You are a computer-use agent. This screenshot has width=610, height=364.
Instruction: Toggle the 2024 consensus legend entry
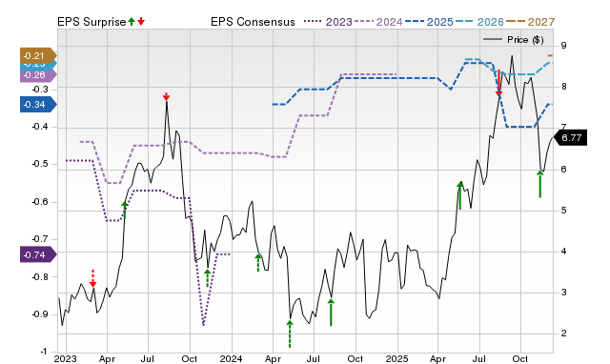click(x=378, y=22)
